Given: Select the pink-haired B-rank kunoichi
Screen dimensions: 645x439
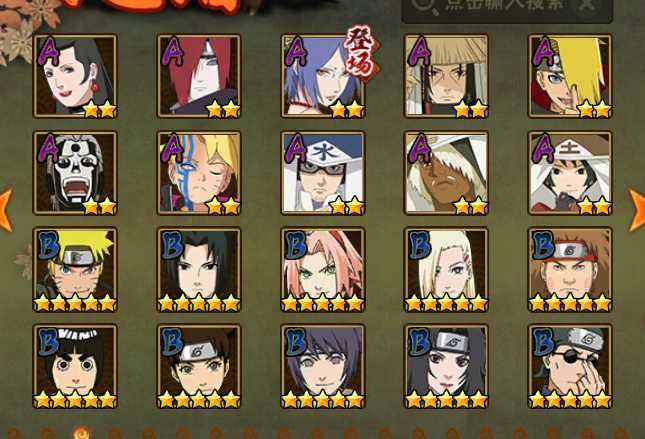Looking at the screenshot, I should click(323, 270).
